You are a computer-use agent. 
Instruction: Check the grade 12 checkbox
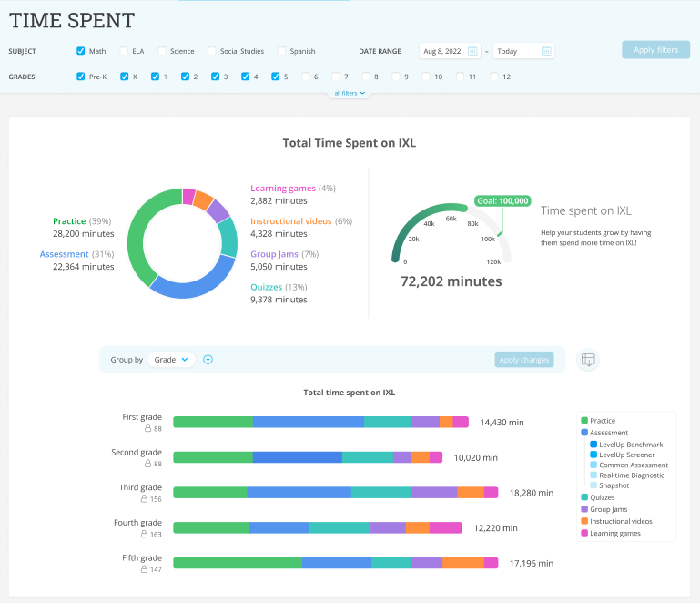(494, 77)
